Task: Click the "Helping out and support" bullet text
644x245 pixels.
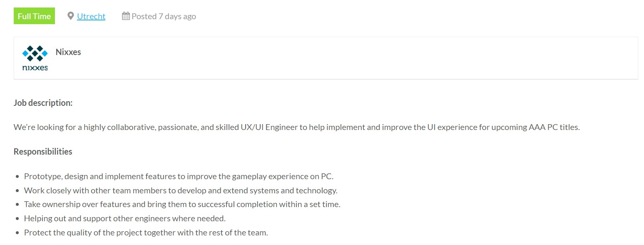Action: [x=124, y=218]
